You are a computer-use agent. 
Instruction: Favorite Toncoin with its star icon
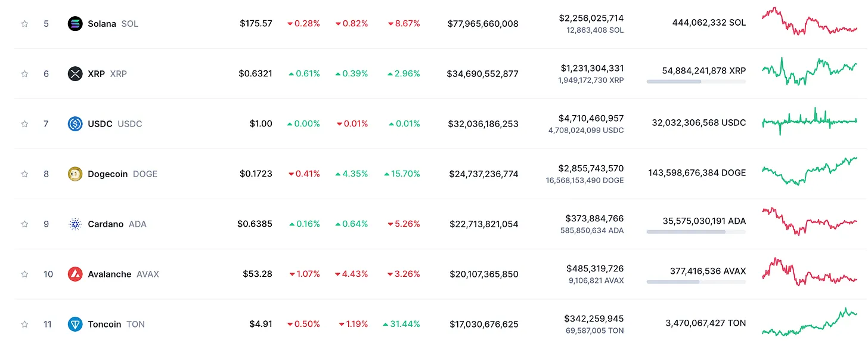click(24, 325)
